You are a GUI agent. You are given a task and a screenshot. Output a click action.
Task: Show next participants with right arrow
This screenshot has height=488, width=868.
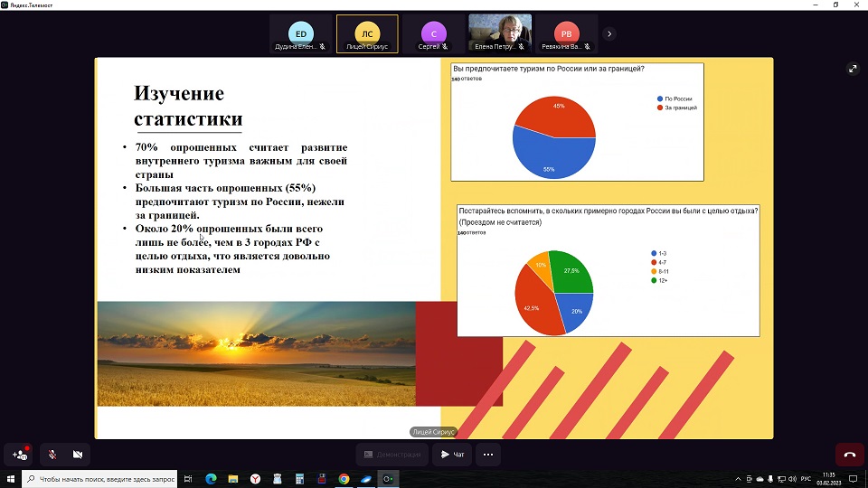pos(609,34)
